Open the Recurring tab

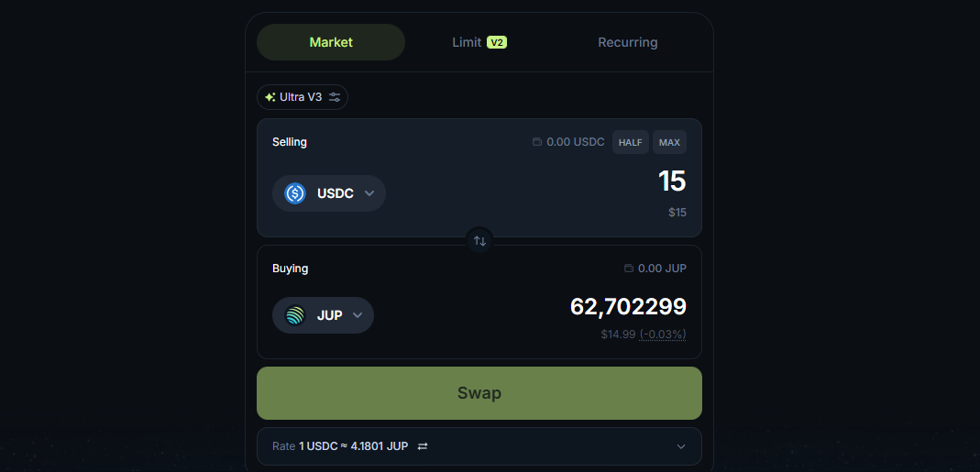click(628, 42)
